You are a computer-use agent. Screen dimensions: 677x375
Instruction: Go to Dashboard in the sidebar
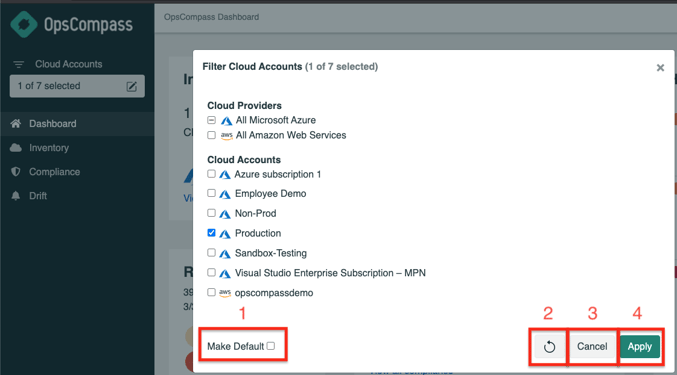(x=77, y=124)
